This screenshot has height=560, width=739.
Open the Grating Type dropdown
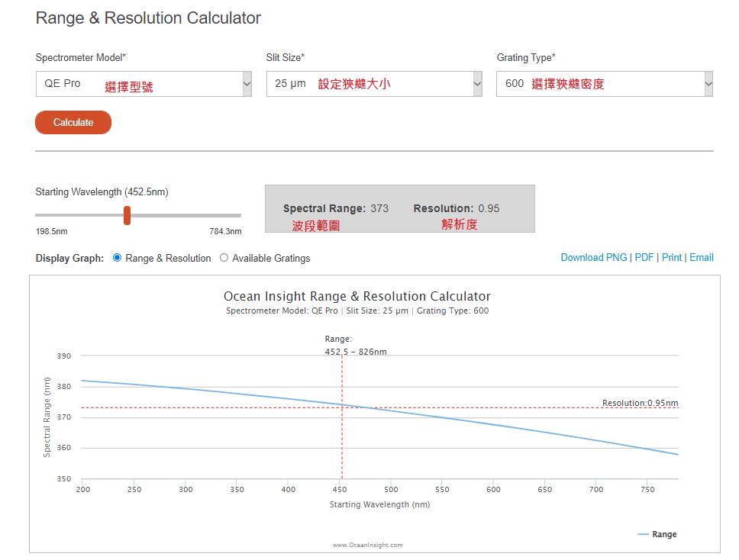604,84
